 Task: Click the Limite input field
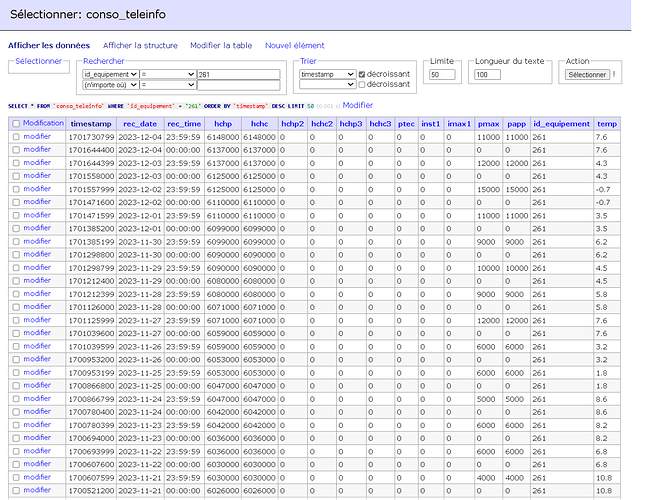[441, 75]
